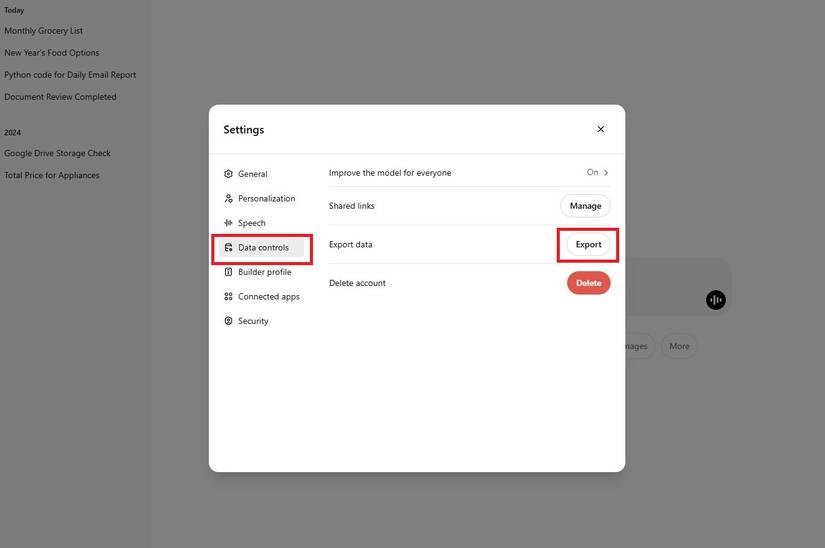Click the General gear icon

[x=228, y=174]
